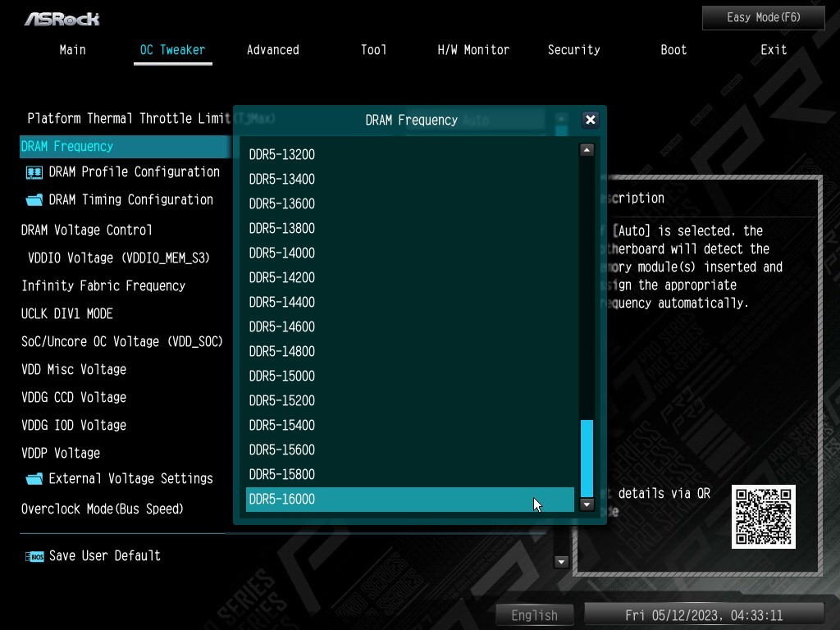The height and width of the screenshot is (630, 840).
Task: Click the popup list scrollbar thumb
Action: [587, 458]
